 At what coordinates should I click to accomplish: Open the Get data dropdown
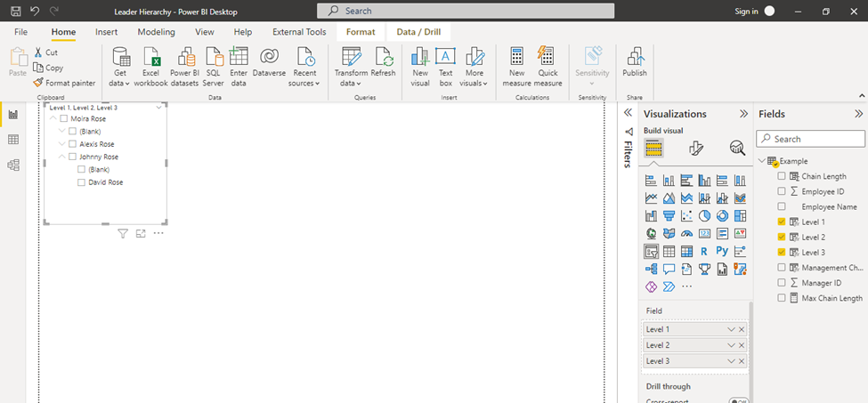tap(121, 67)
